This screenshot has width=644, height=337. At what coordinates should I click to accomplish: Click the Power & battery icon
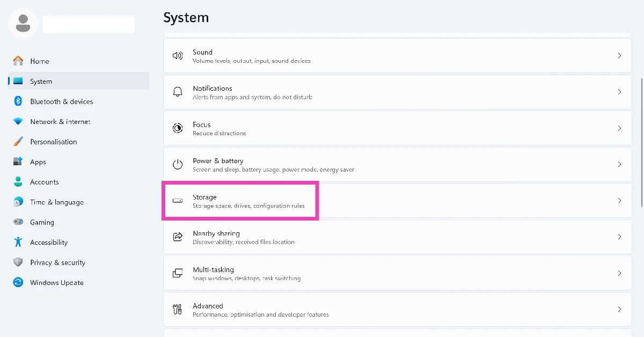(x=178, y=165)
